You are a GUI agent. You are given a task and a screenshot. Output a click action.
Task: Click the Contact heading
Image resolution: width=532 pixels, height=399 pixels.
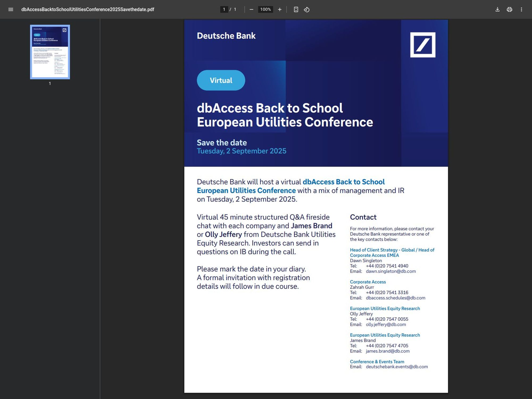click(x=363, y=217)
